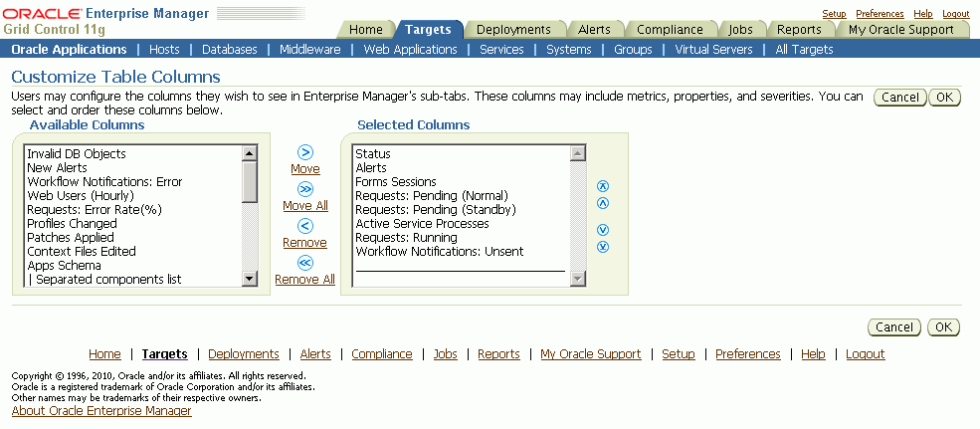The image size is (980, 429).
Task: Click the Remove All double-left-arrow icon
Action: click(305, 264)
